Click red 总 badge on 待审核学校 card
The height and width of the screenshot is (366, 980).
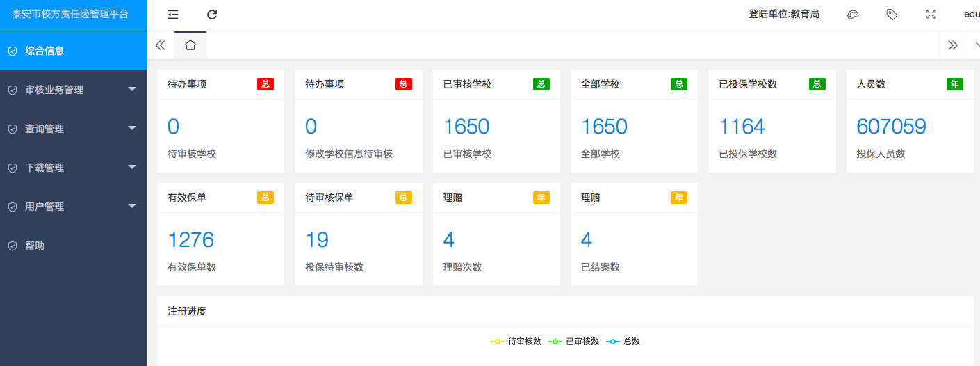tap(266, 84)
